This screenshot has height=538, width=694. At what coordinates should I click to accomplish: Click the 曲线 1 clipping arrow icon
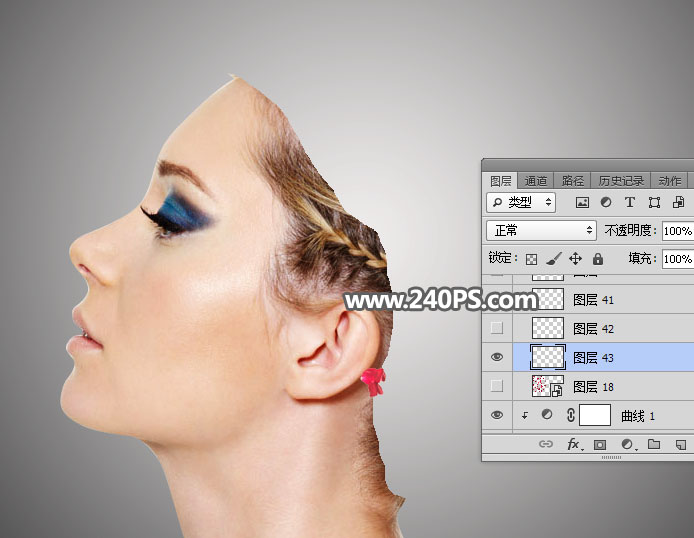pyautogui.click(x=525, y=415)
